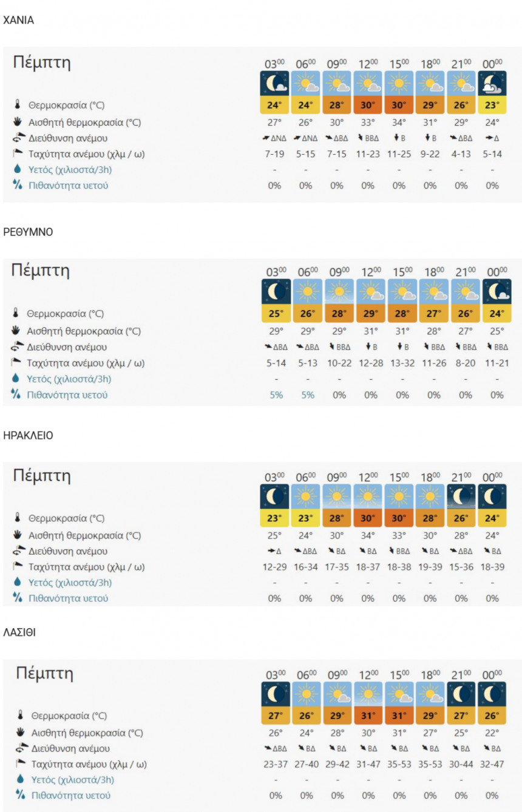Click Lasithi's 12:00 sun weather icon
Viewport: 522px width, 812px height.
tap(368, 694)
